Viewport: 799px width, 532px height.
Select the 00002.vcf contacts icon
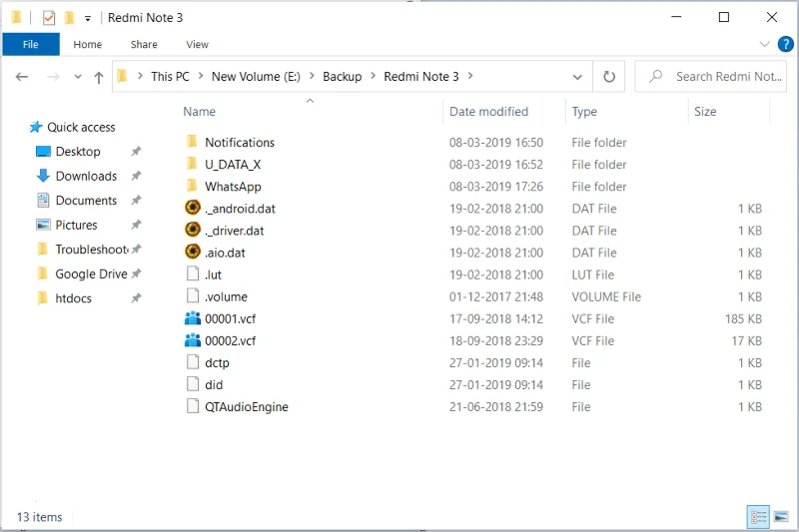point(193,340)
